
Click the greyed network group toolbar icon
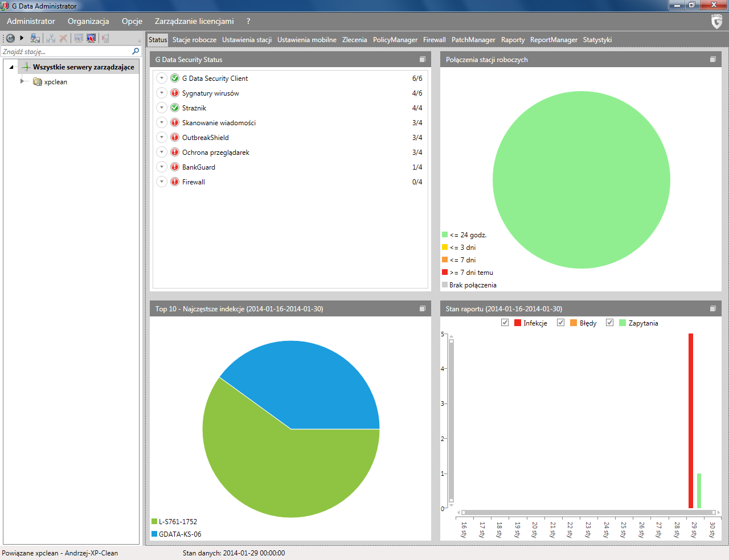coord(51,38)
